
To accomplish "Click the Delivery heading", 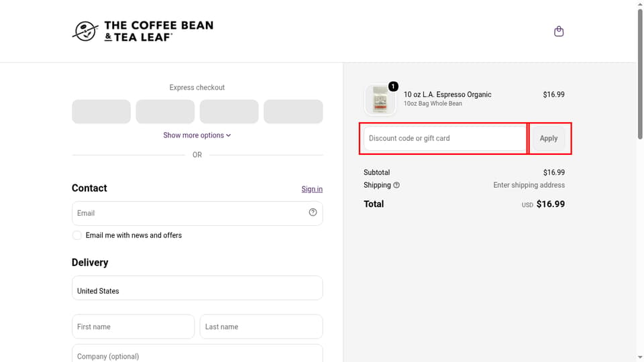I will pyautogui.click(x=90, y=262).
